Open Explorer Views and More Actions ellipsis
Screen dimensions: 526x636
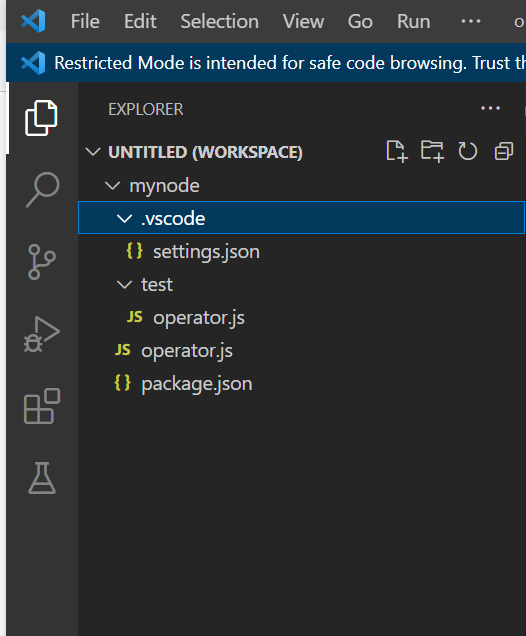tap(490, 108)
